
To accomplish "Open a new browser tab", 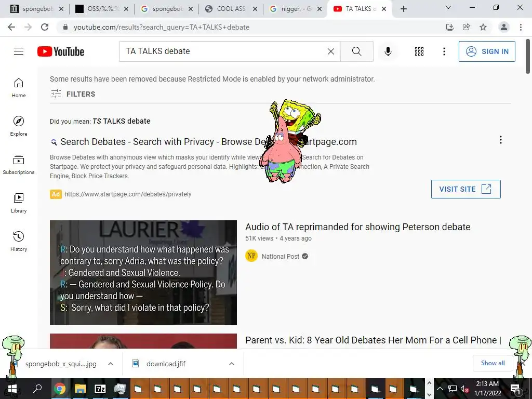I will (403, 9).
